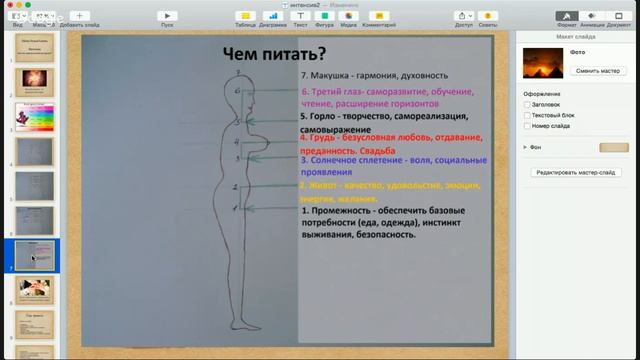Click Редактировать мастер-слайд button
Viewport: 640px width, 360px height.
[576, 173]
